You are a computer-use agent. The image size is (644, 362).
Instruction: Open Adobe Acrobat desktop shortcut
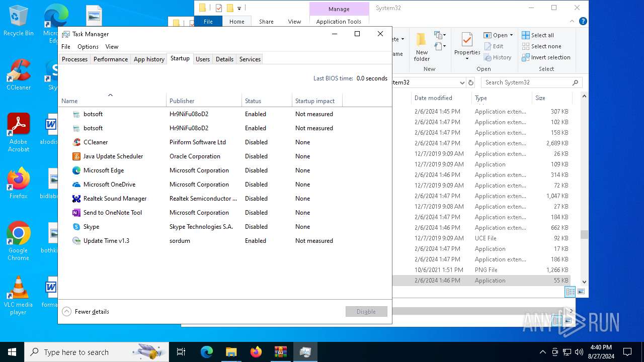pyautogui.click(x=19, y=132)
